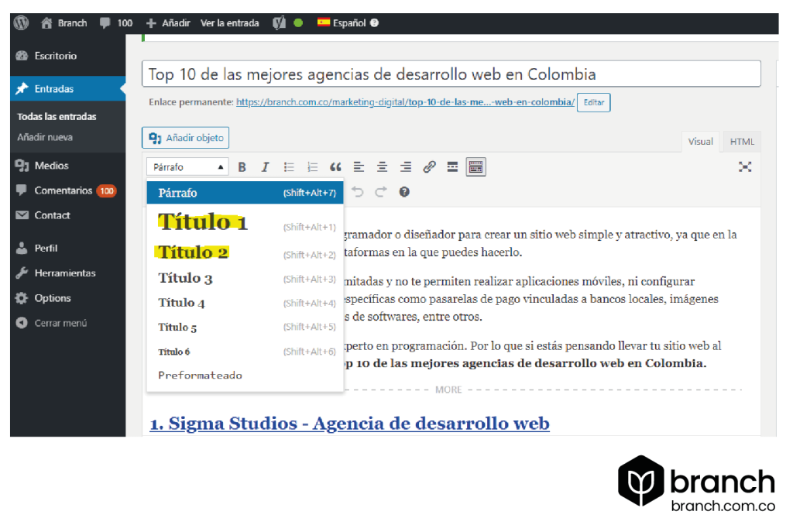
Task: Click the distraction-free writing mode icon
Action: [x=745, y=166]
